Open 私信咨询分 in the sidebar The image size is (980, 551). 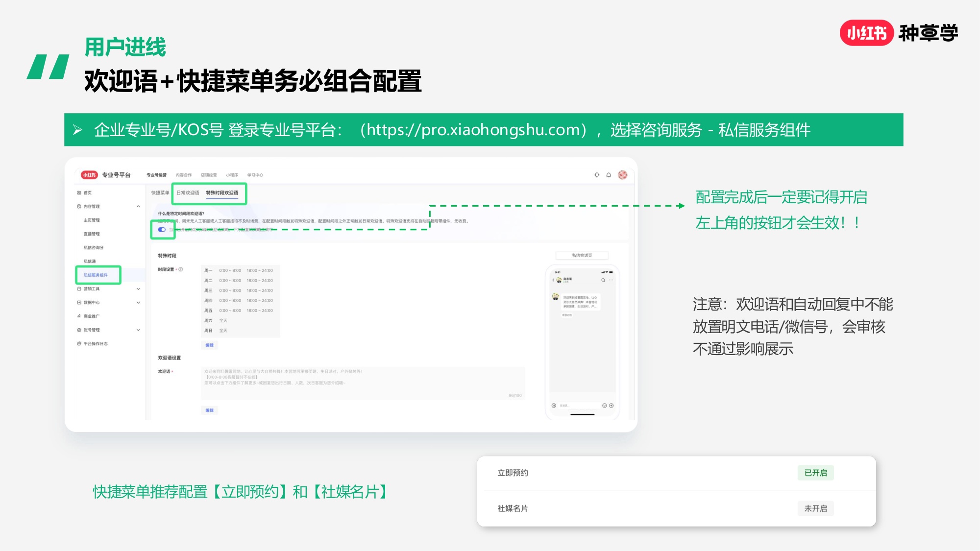click(x=94, y=248)
